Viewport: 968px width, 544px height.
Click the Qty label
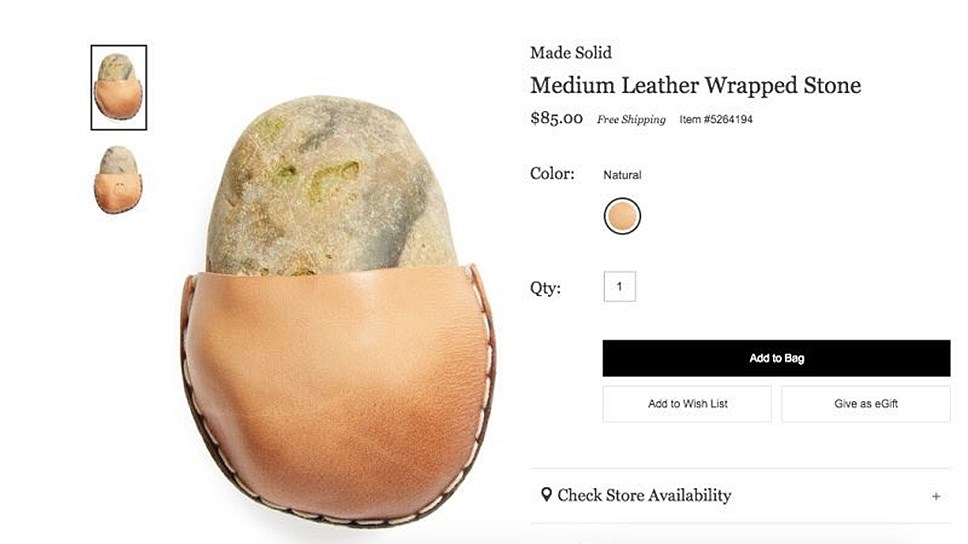(x=545, y=288)
